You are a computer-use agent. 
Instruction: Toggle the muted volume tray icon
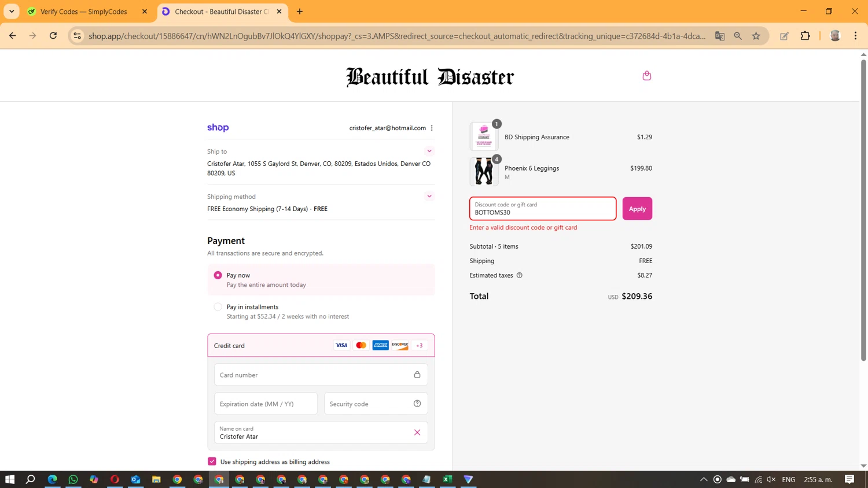[771, 479]
